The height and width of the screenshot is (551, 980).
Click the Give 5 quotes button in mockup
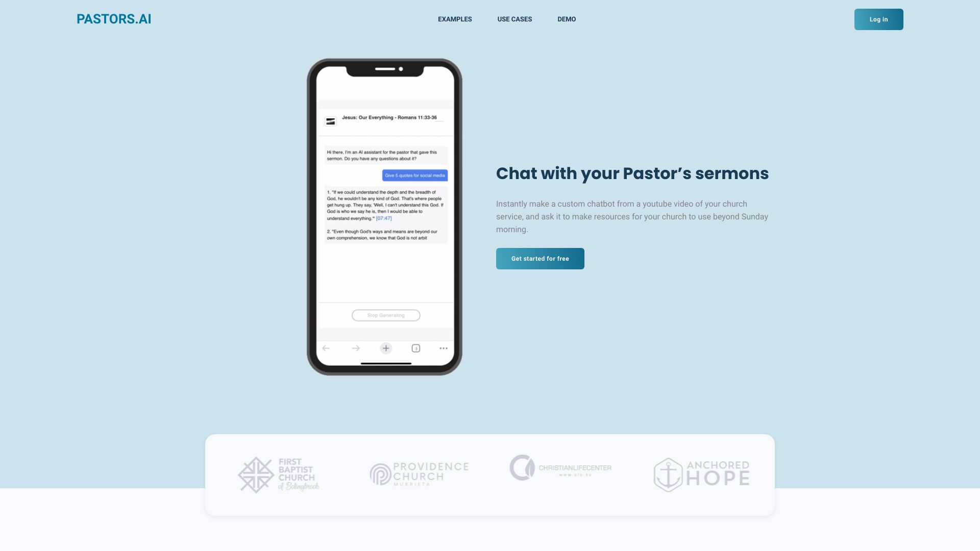coord(414,174)
